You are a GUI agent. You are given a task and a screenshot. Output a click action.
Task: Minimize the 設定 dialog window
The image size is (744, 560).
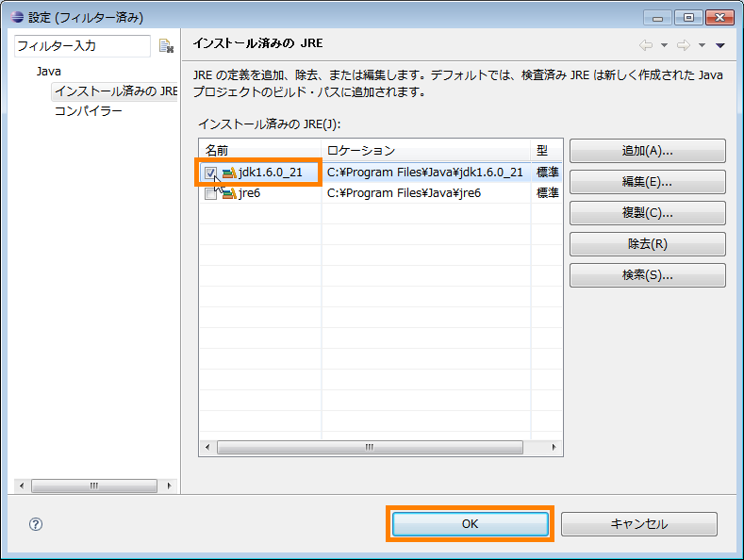[657, 18]
